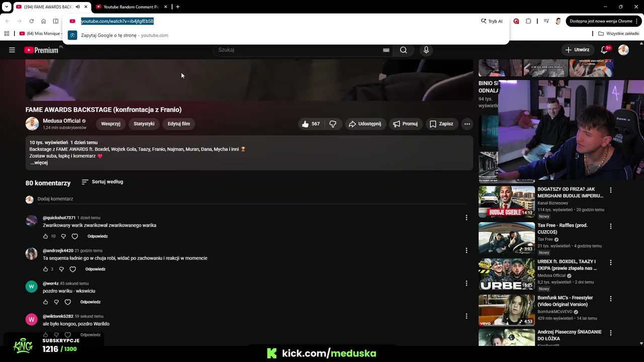Heart the @quickshot7371 comment
This screenshot has width=644, height=362.
pyautogui.click(x=74, y=236)
